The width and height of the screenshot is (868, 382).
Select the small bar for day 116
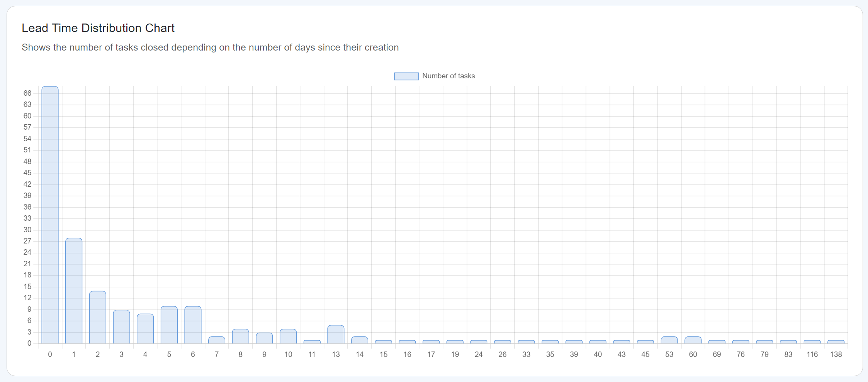coord(812,342)
